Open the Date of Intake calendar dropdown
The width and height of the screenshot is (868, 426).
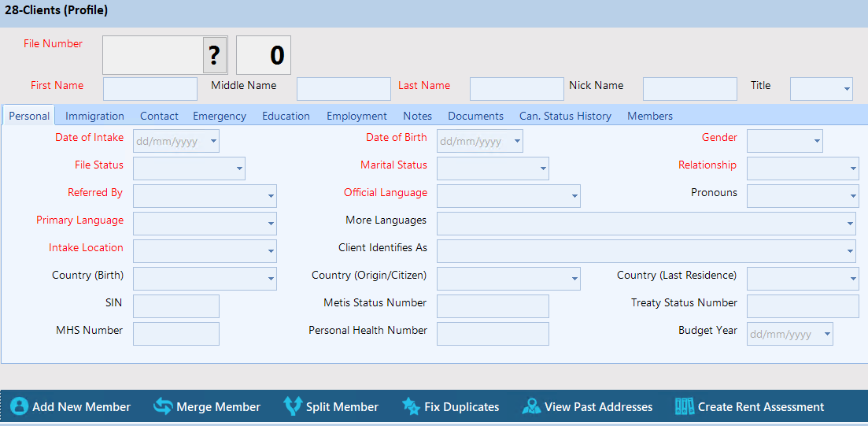click(212, 142)
